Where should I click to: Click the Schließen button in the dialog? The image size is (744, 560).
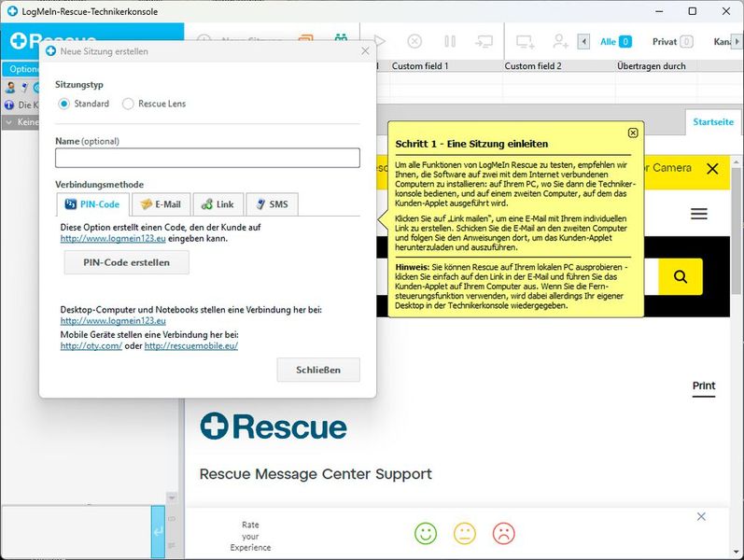pyautogui.click(x=318, y=370)
